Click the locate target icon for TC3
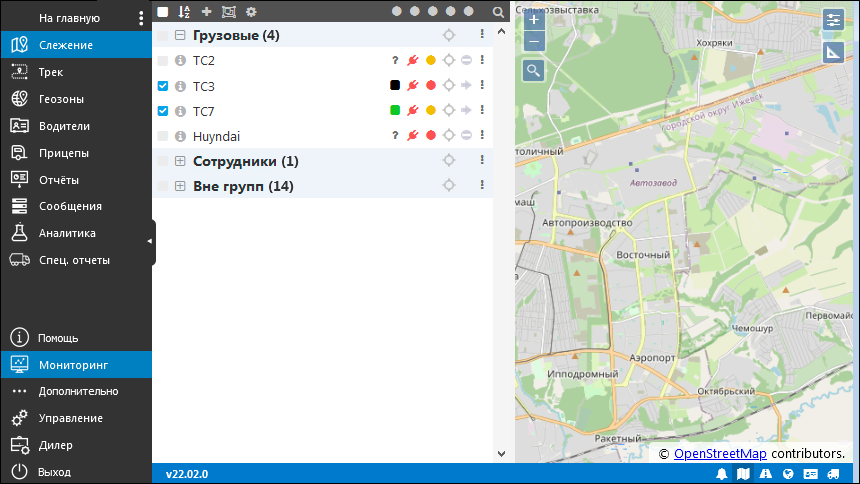 449,86
